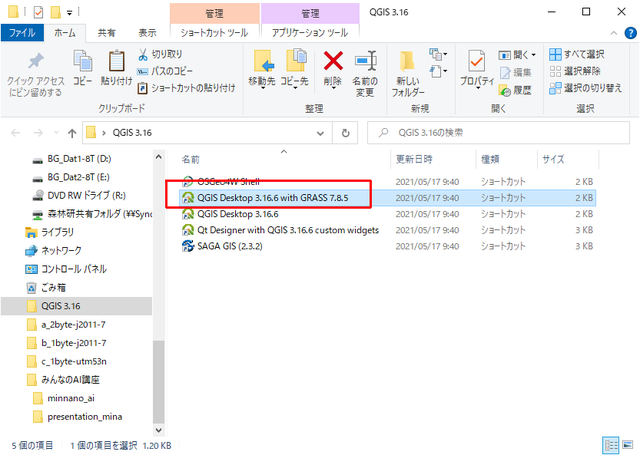Copy the path with パスのコピー

(x=165, y=71)
